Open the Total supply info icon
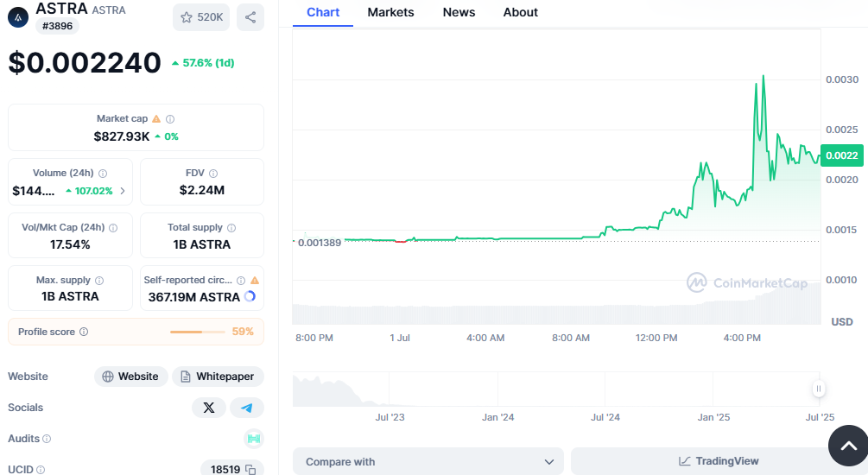 pyautogui.click(x=231, y=227)
